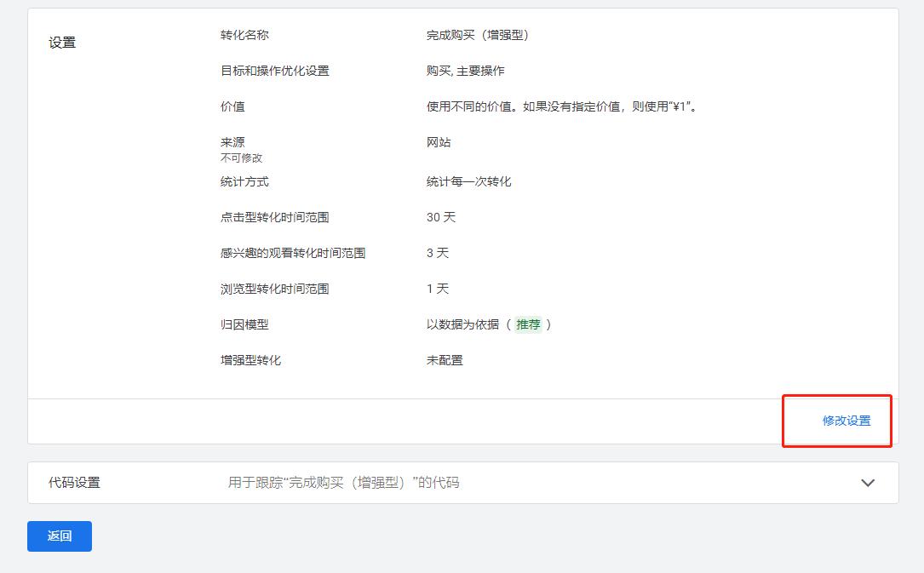Screen dimensions: 924x573
Task: Click the 归因模型 row label
Action: 246,324
